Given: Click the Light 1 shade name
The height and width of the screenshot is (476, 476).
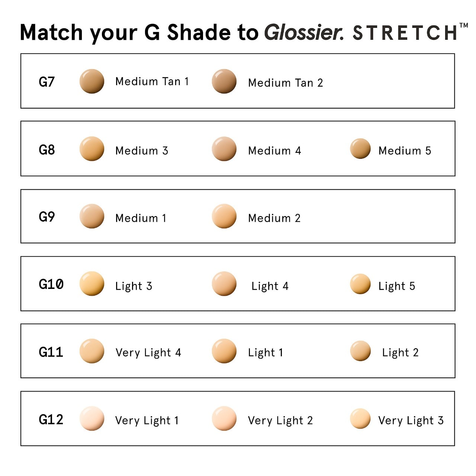Looking at the screenshot, I should (266, 353).
